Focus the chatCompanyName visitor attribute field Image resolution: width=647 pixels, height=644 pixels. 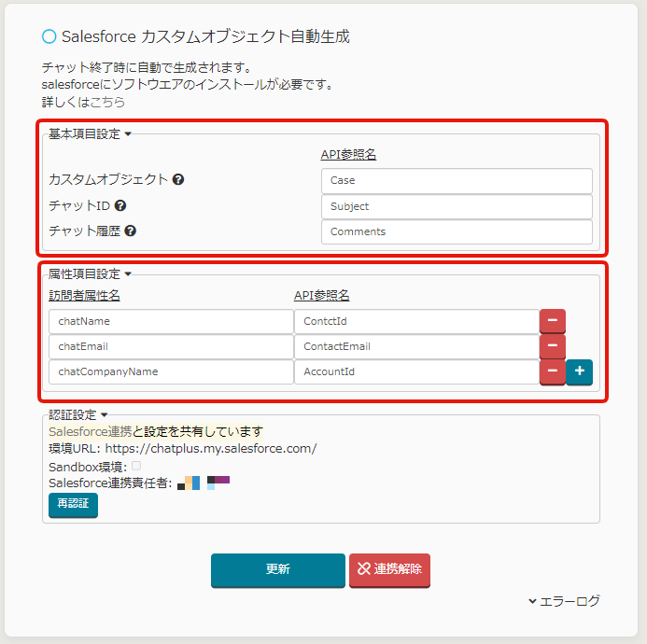point(171,371)
